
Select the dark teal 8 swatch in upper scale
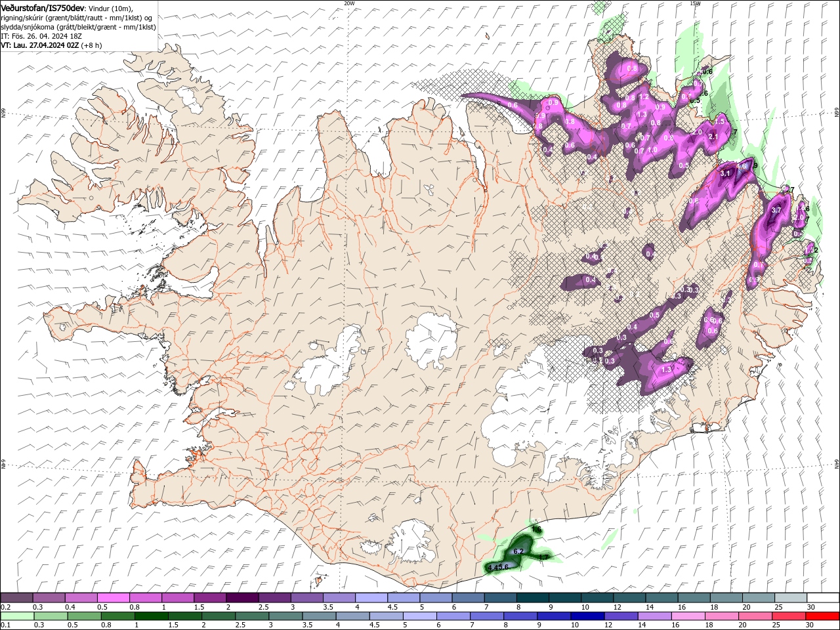pos(533,598)
